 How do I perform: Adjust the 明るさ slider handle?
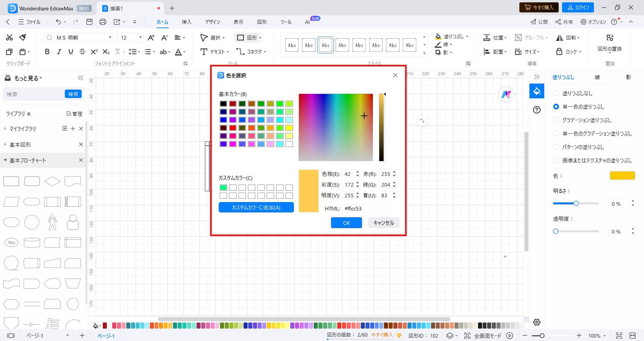576,203
